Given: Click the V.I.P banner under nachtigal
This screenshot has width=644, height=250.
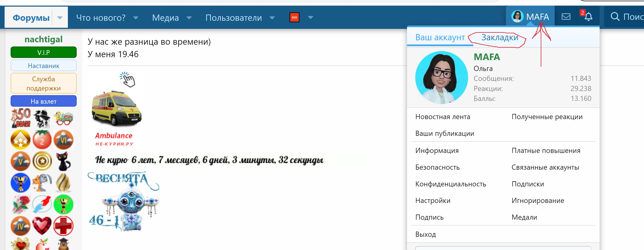Looking at the screenshot, I should (43, 52).
